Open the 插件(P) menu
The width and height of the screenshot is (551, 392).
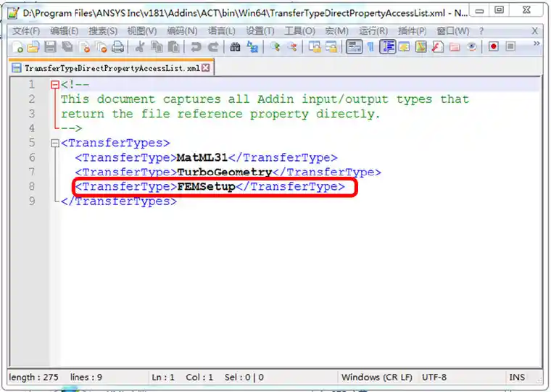413,31
